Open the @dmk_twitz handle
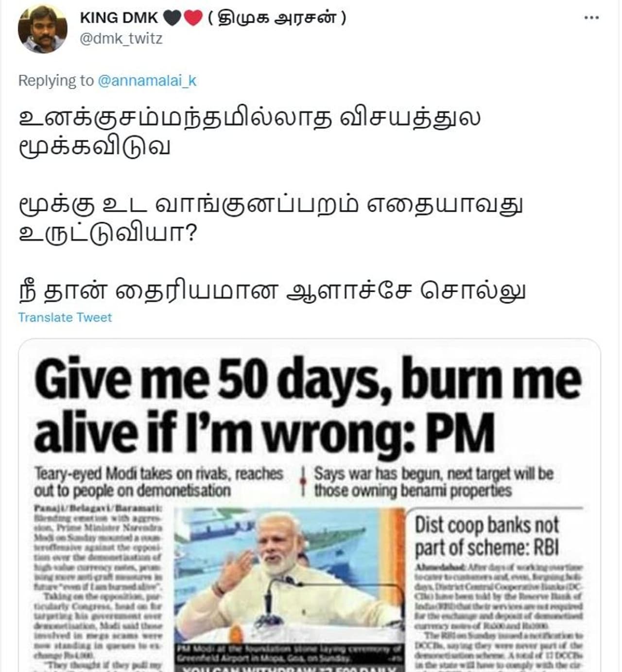The width and height of the screenshot is (622, 672). tap(121, 38)
